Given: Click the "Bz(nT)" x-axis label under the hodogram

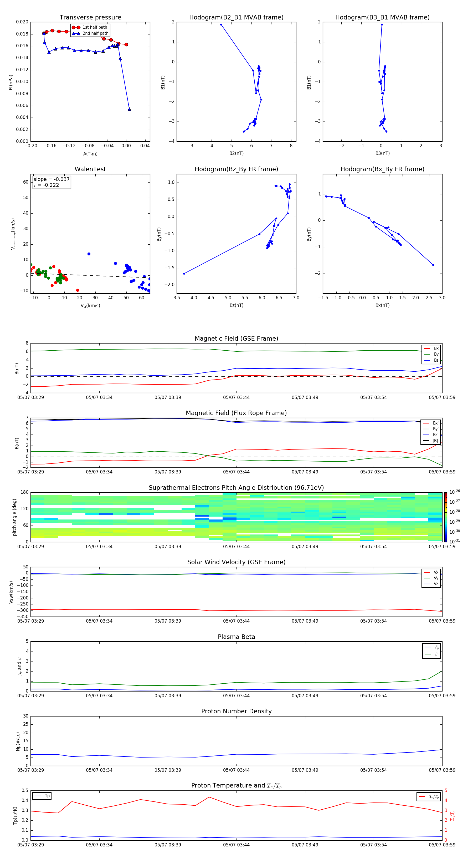Looking at the screenshot, I should [x=236, y=306].
